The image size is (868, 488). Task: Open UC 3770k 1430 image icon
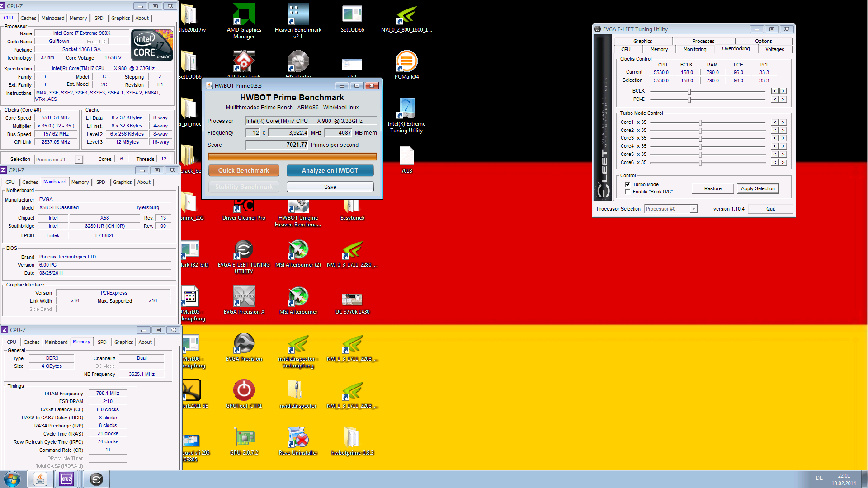(352, 303)
